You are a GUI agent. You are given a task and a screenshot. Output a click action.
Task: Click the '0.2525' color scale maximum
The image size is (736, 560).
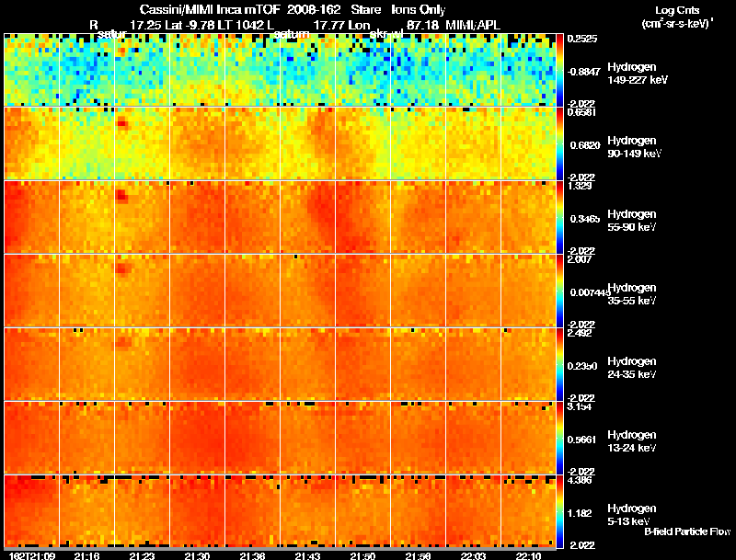[x=582, y=39]
